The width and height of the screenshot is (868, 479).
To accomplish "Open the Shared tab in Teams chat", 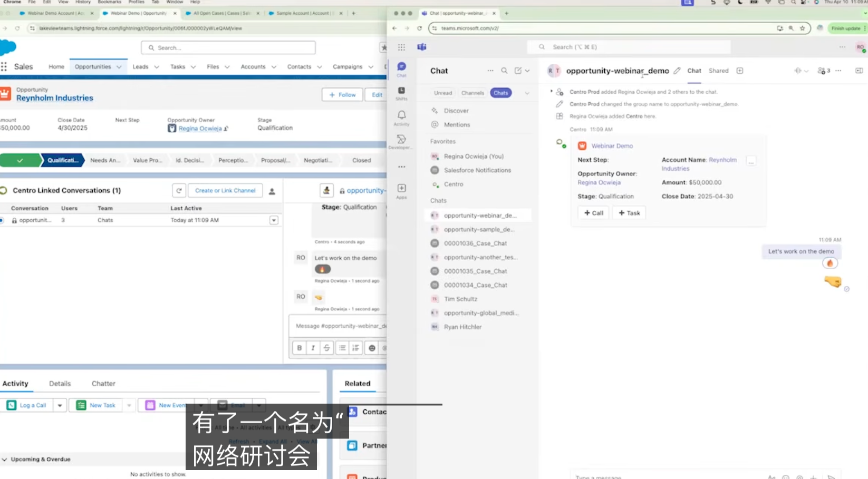I will point(718,71).
